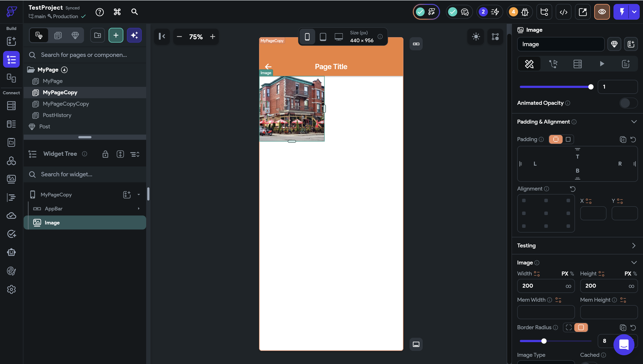The image size is (643, 364).
Task: Switch to the Actions properties tab
Action: pyautogui.click(x=553, y=64)
